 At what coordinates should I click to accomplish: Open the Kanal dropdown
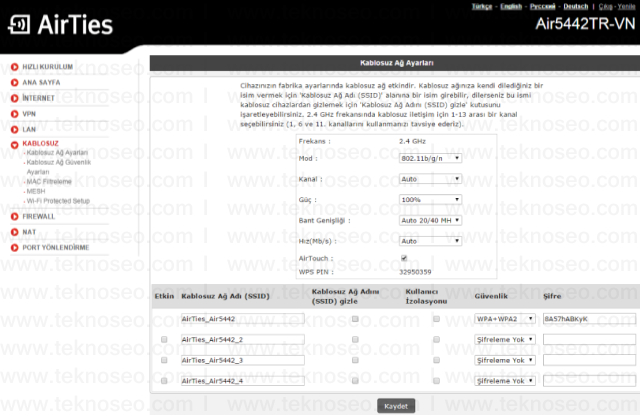click(x=430, y=179)
